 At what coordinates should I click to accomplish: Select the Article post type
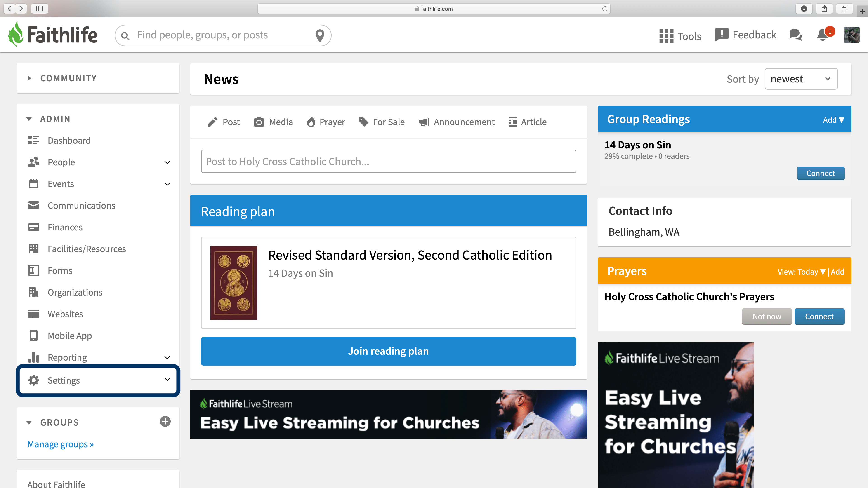(527, 122)
